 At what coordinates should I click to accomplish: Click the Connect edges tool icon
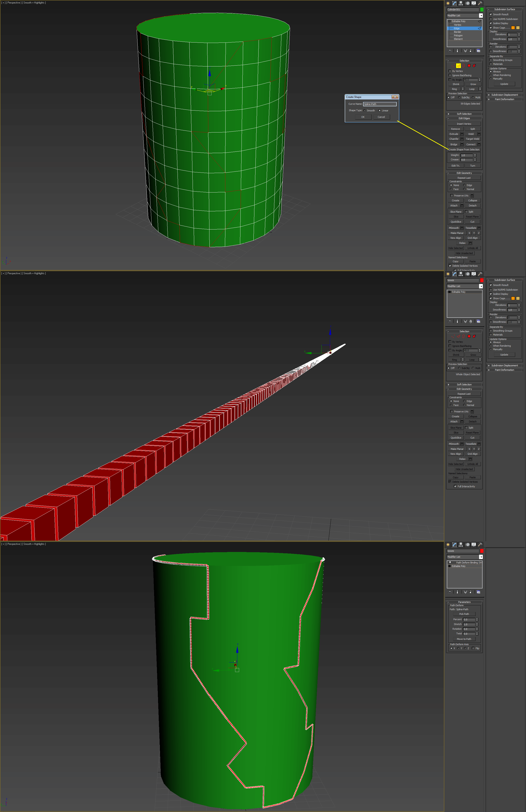click(472, 144)
